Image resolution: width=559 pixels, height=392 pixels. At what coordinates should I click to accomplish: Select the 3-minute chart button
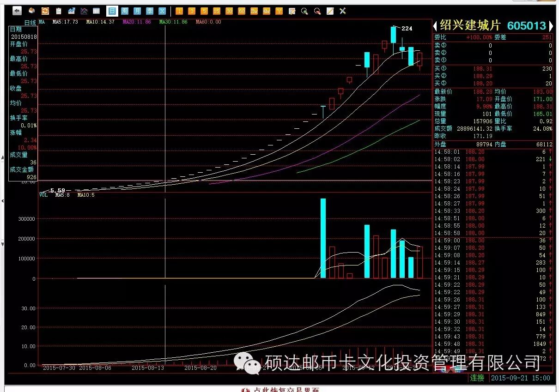tap(192, 11)
